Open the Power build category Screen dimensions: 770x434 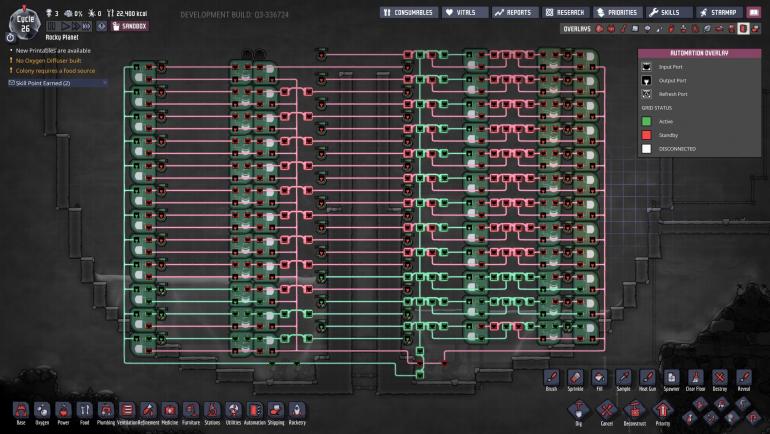pyautogui.click(x=63, y=411)
